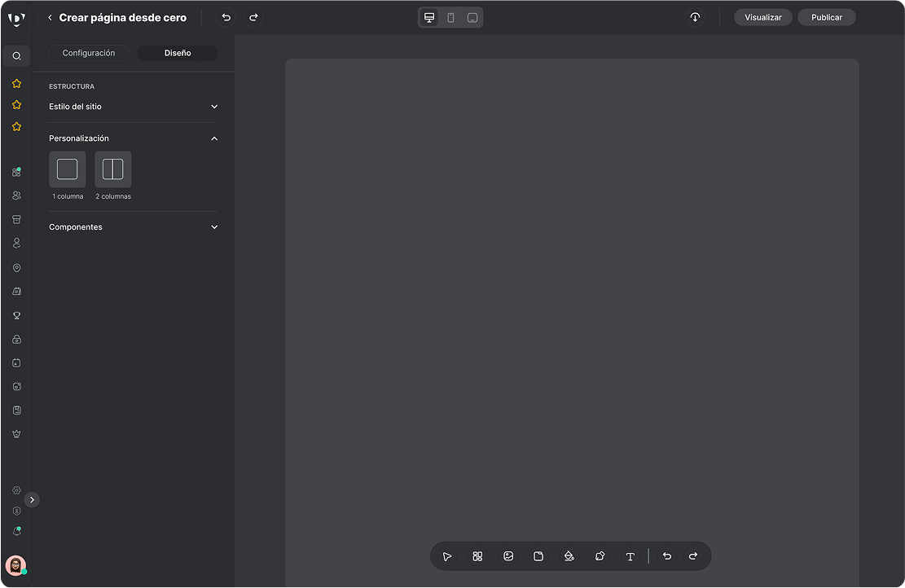Open the location pin item in sidebar
The image size is (905, 588).
pyautogui.click(x=16, y=268)
